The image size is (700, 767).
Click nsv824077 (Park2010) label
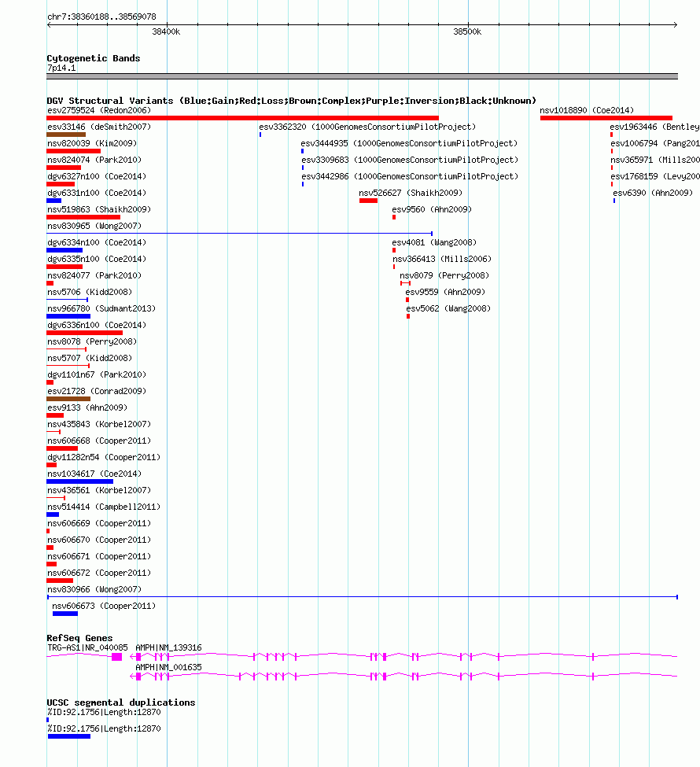tap(94, 276)
